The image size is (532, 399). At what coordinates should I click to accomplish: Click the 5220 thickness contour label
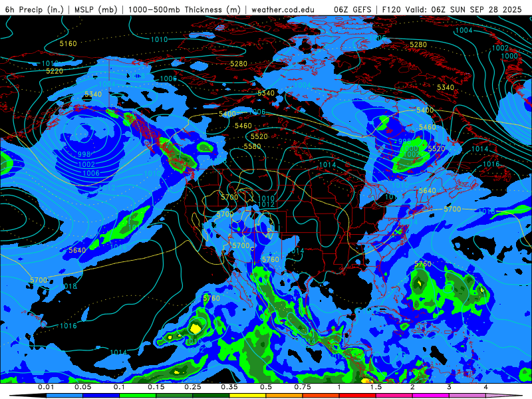(55, 71)
